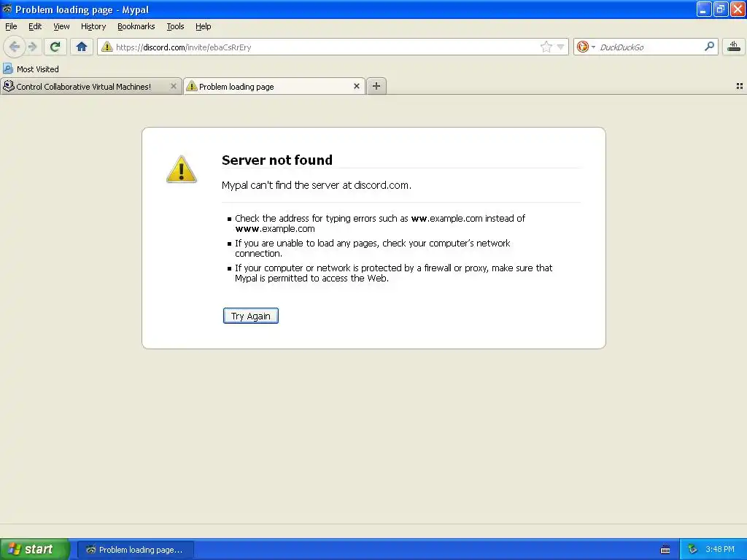The width and height of the screenshot is (747, 560).
Task: Restore down the Mypal window
Action: [721, 9]
